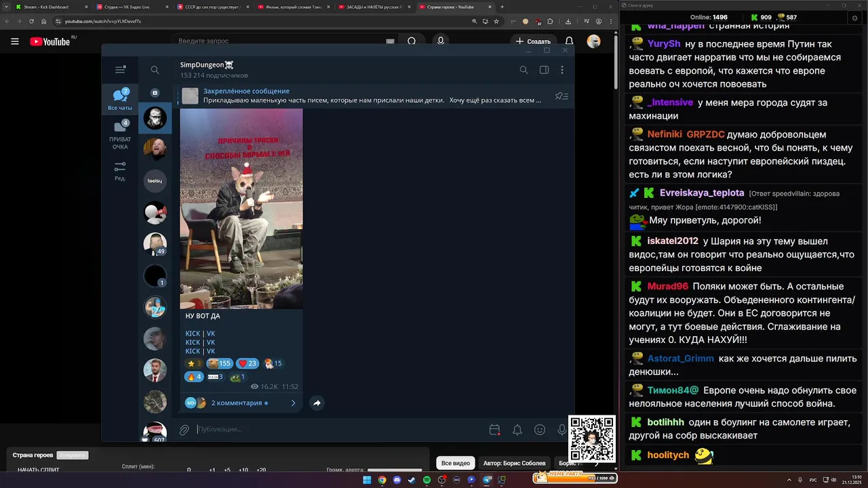Open the SimpDungeon channel title info
This screenshot has height=488, width=868.
coord(207,65)
